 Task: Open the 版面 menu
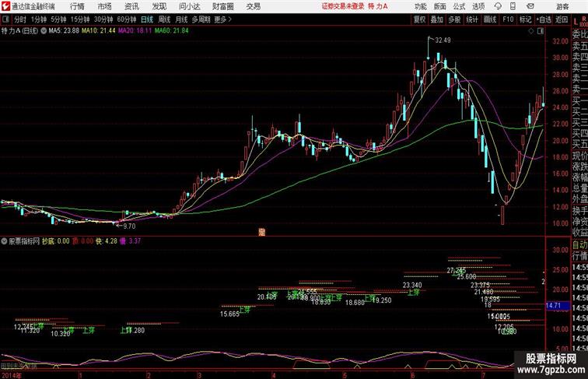click(440, 6)
